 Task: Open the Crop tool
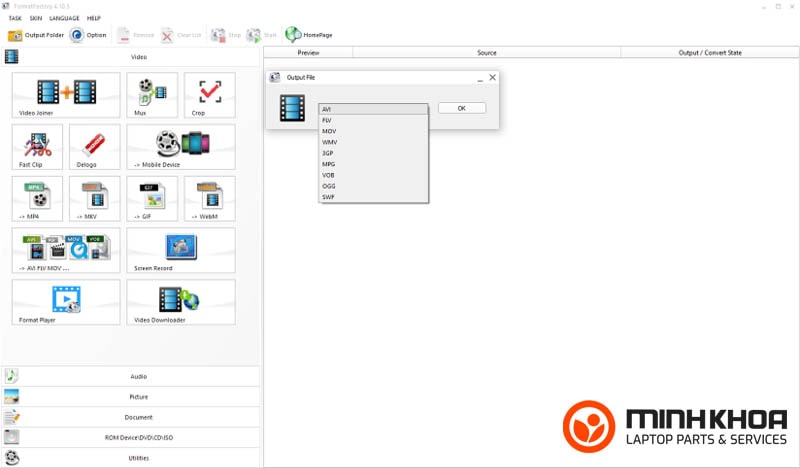[x=210, y=95]
